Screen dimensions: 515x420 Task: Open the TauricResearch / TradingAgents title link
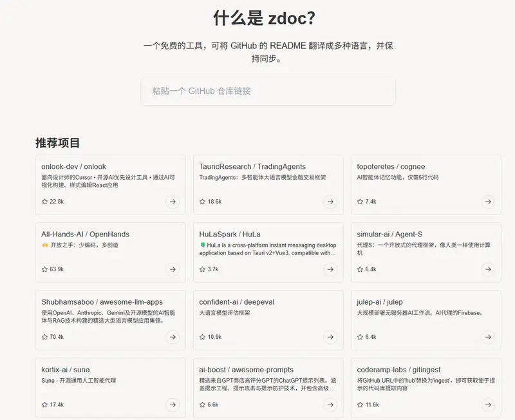(252, 167)
